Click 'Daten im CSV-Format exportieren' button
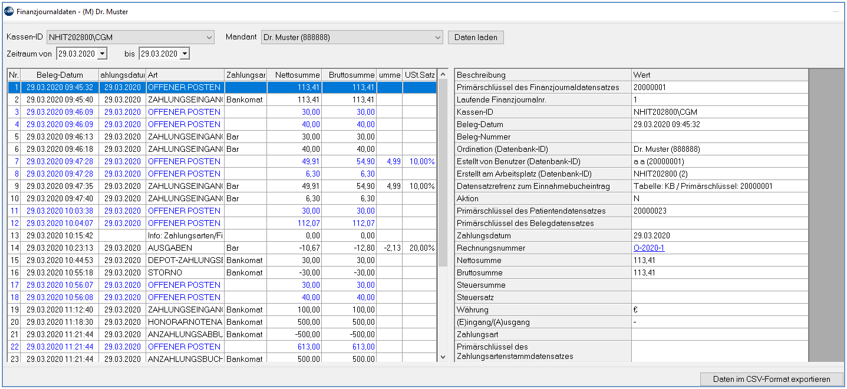Screen dimensions: 847x389 [x=772, y=379]
